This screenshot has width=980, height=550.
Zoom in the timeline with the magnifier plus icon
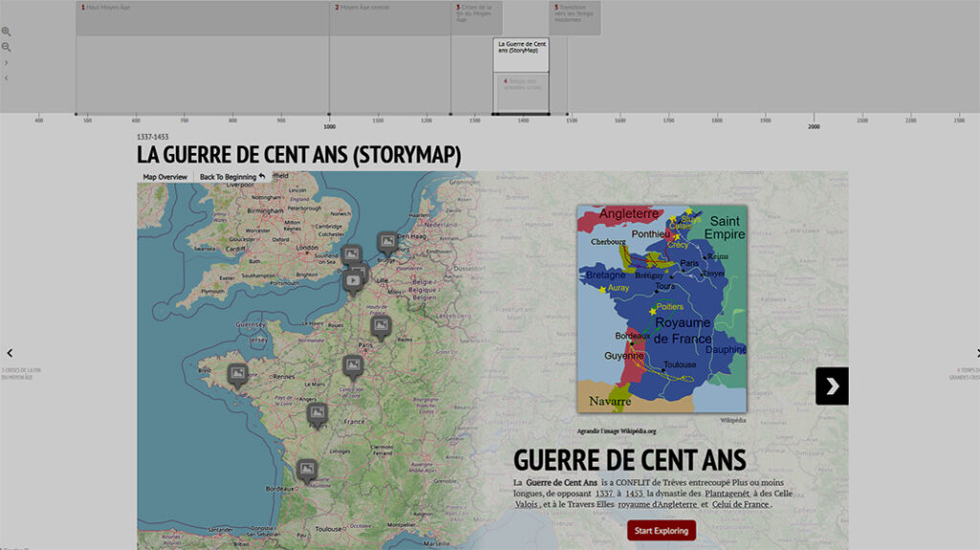tap(7, 32)
